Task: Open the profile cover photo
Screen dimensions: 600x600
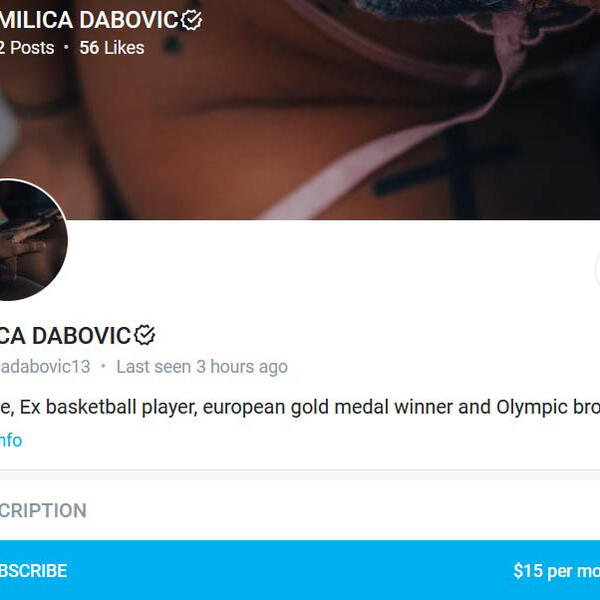Action: click(300, 109)
